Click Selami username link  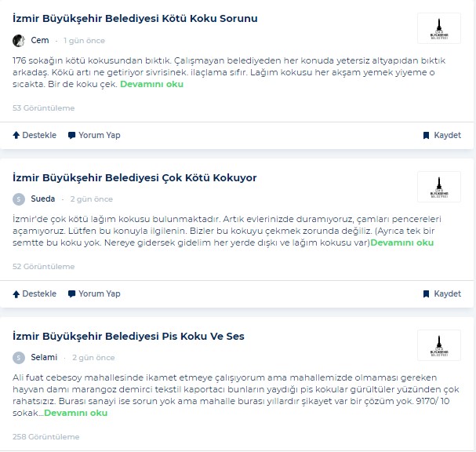pyautogui.click(x=44, y=357)
